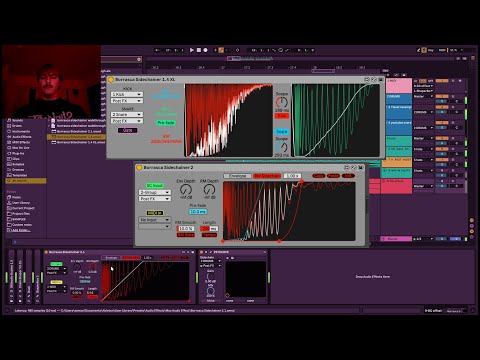This screenshot has width=480, height=360.
Task: Adjust the RM Depth knob
Action: (x=209, y=190)
